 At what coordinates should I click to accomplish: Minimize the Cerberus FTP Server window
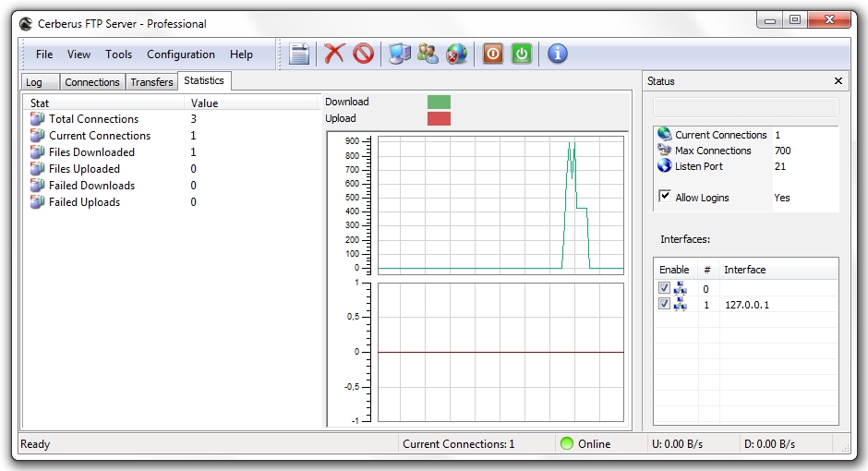[769, 20]
